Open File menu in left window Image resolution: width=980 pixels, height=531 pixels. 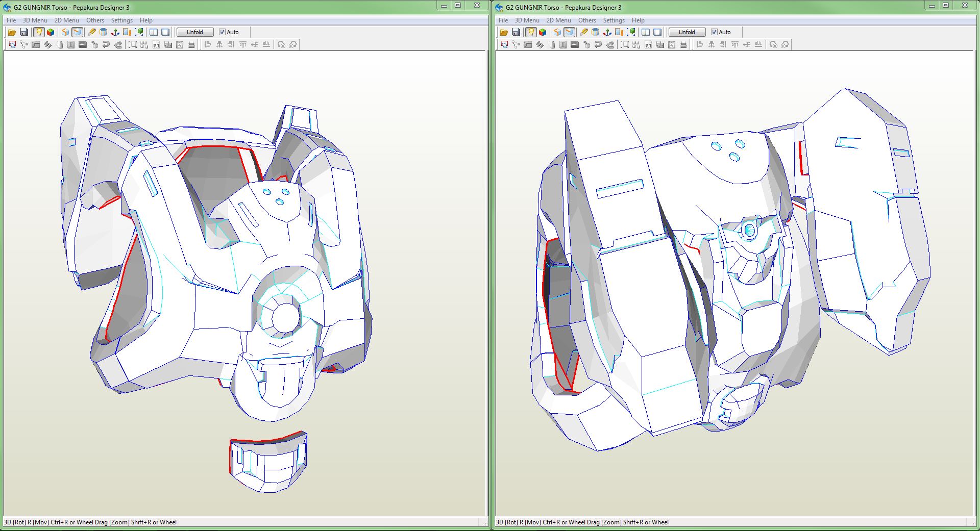[x=11, y=20]
